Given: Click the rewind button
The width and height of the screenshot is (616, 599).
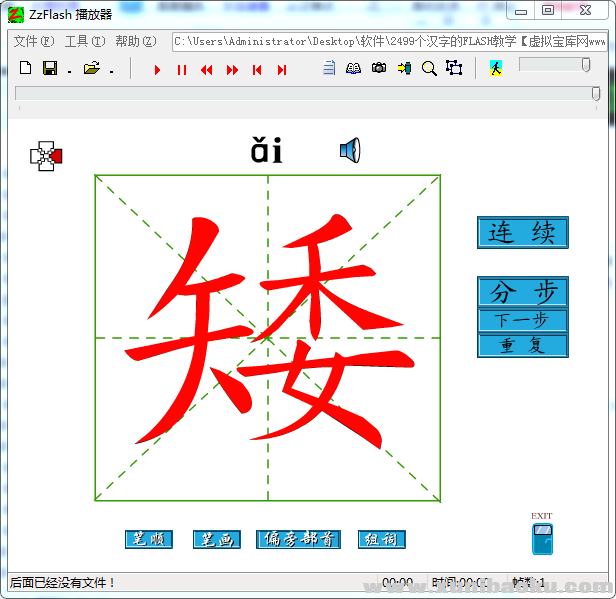Looking at the screenshot, I should coord(206,69).
